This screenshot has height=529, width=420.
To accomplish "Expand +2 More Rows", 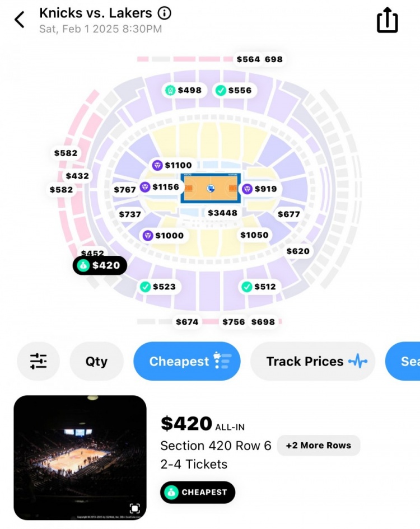I will coord(318,446).
